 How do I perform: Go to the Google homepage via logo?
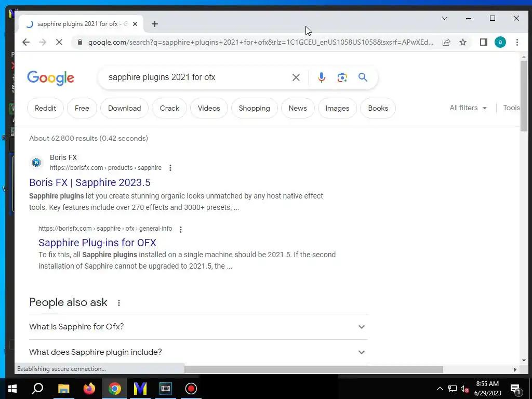pyautogui.click(x=50, y=78)
